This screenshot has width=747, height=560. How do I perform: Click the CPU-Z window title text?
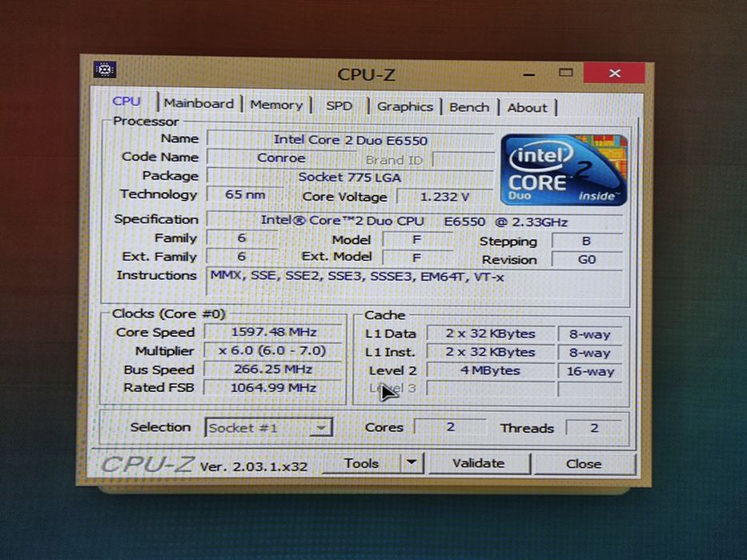366,74
